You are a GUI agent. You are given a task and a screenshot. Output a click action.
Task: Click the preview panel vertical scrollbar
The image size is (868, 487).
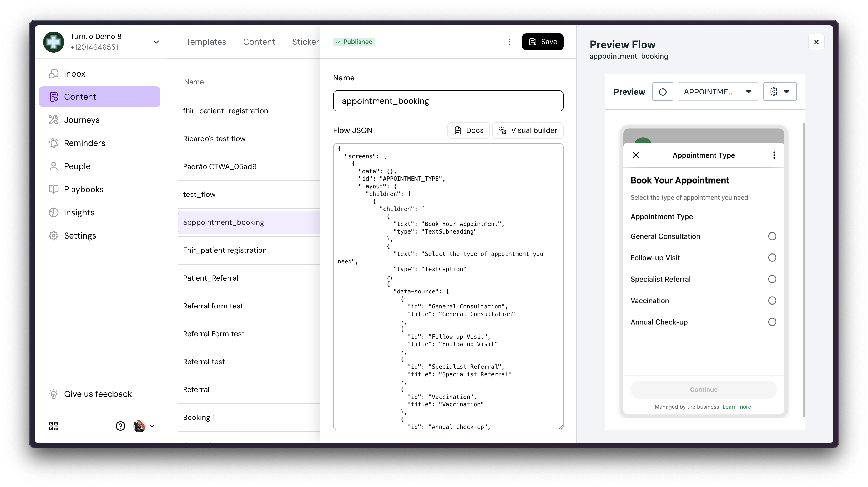point(804,270)
